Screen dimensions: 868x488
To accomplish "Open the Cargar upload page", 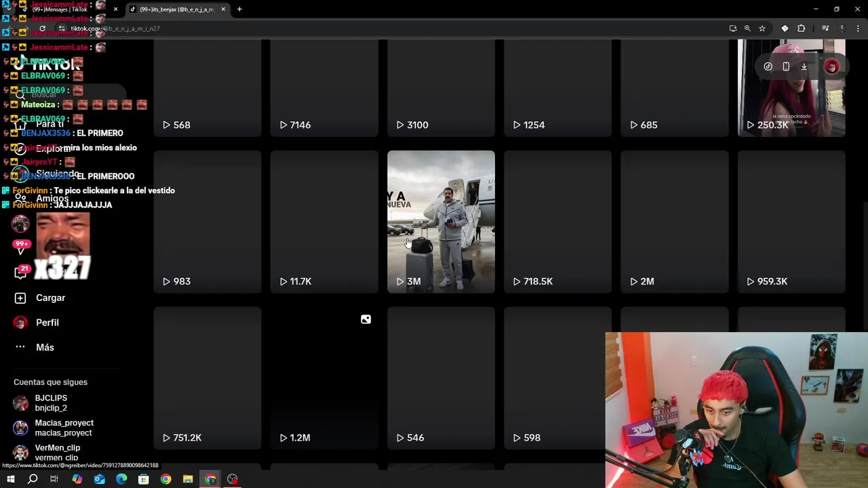I will [x=50, y=298].
